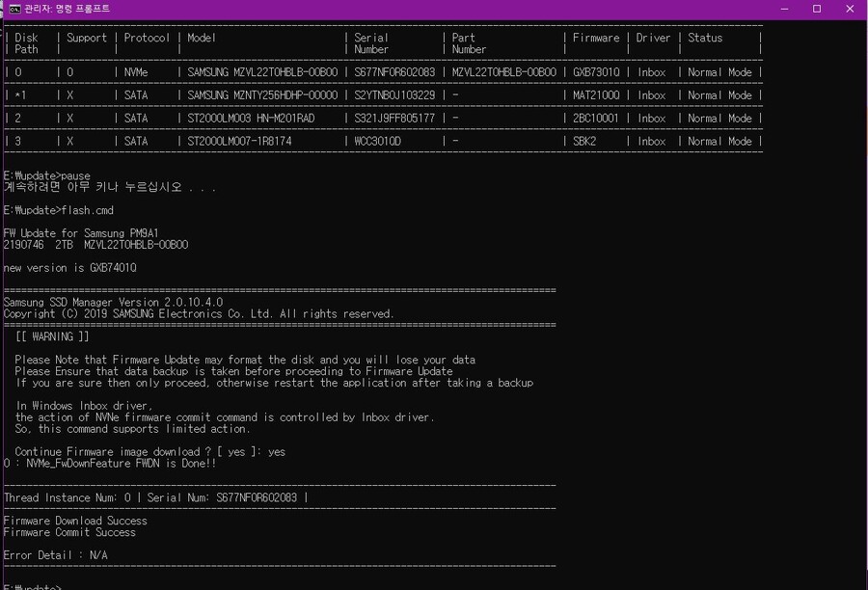
Task: Click the Korean prompt '계속하려면 아무 키나 누르십시오'
Action: tap(93, 188)
